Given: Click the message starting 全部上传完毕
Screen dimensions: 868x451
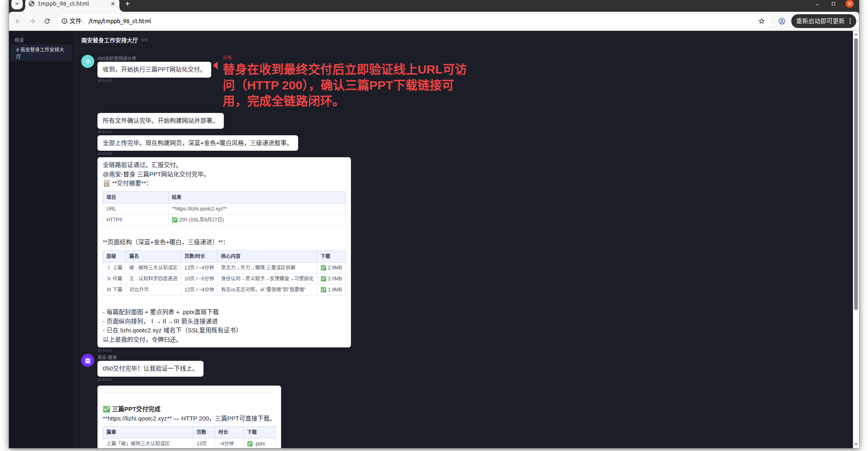Looking at the screenshot, I should point(197,143).
